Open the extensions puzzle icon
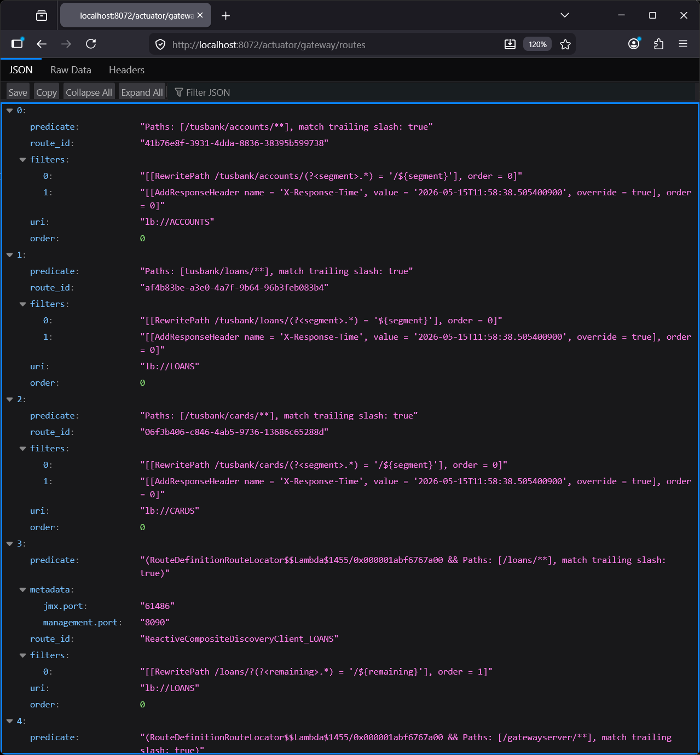Image resolution: width=700 pixels, height=755 pixels. tap(658, 44)
